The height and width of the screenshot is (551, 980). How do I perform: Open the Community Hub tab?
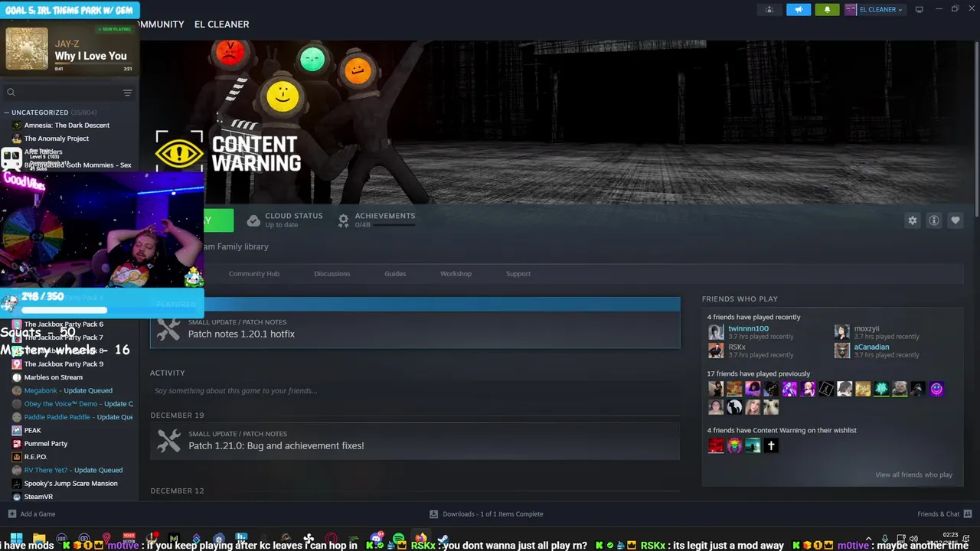(254, 273)
